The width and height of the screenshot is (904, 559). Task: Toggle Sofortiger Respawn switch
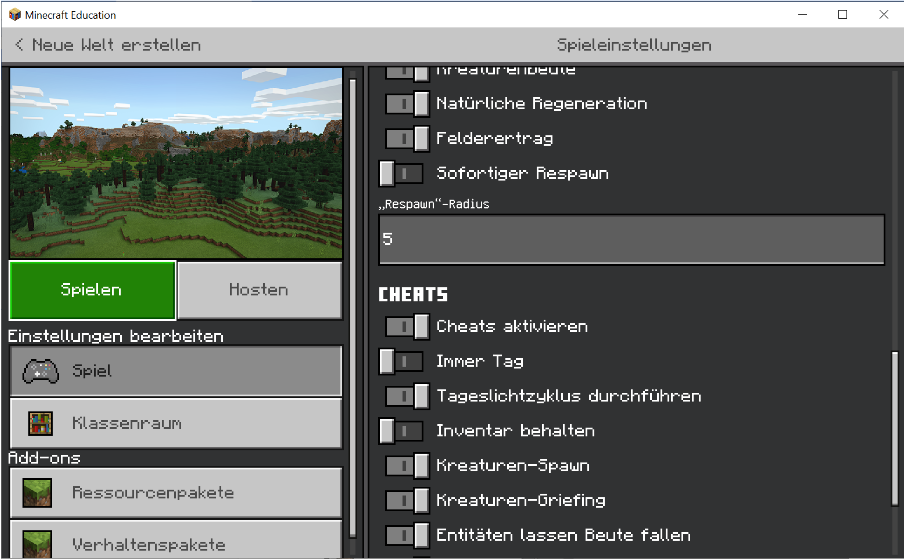pos(401,174)
